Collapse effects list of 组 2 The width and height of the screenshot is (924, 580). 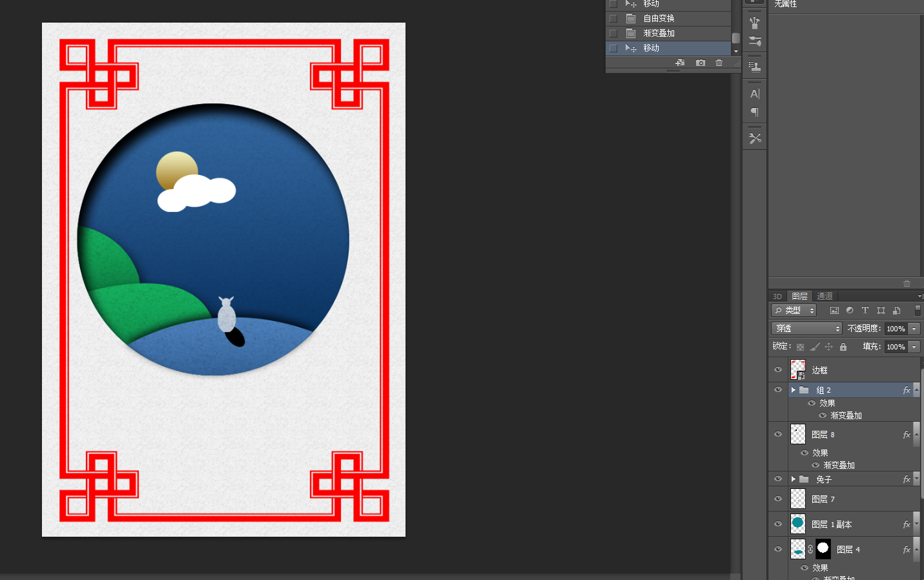tap(916, 390)
